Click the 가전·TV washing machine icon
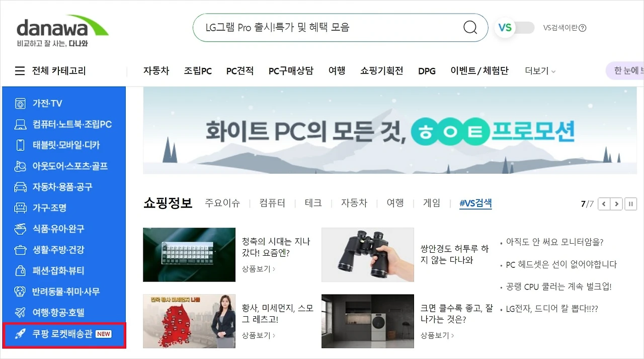This screenshot has height=359, width=644. tap(20, 104)
